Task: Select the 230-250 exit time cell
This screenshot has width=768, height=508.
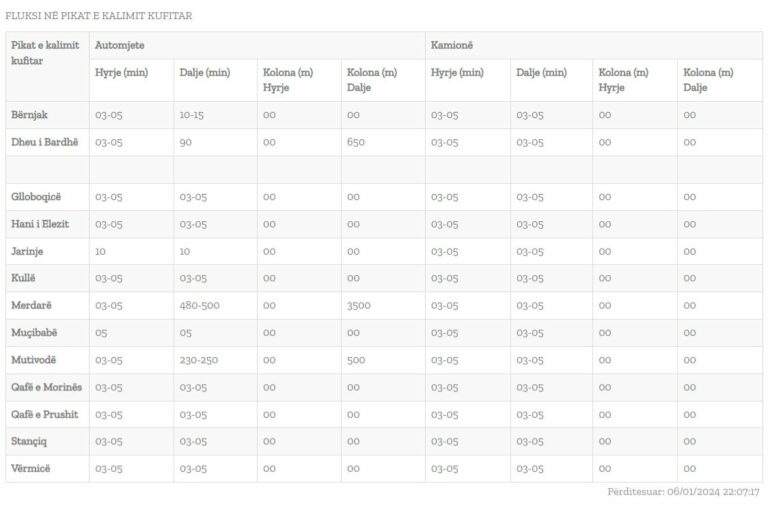Action: 199,360
